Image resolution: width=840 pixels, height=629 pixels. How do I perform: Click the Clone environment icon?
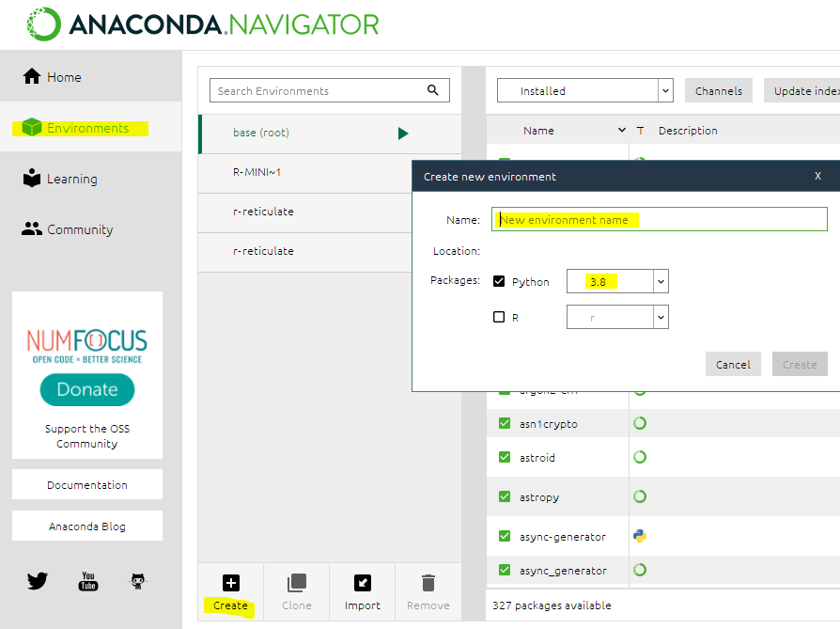(296, 582)
